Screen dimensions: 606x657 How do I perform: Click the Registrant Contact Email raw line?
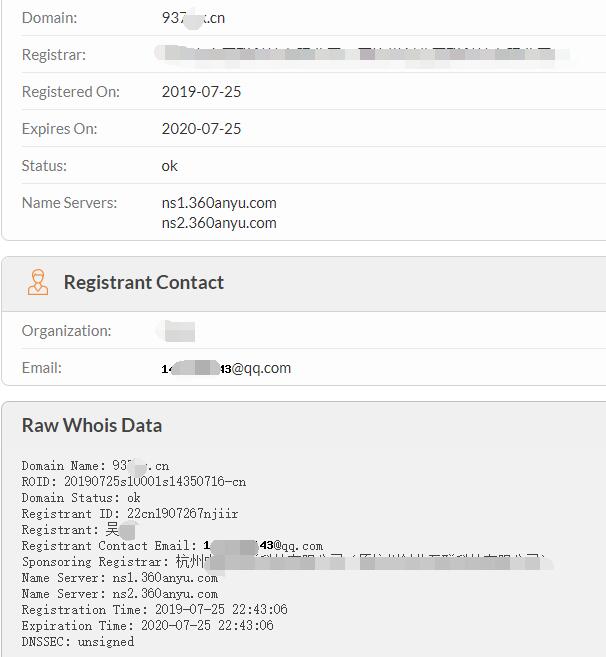pyautogui.click(x=172, y=546)
